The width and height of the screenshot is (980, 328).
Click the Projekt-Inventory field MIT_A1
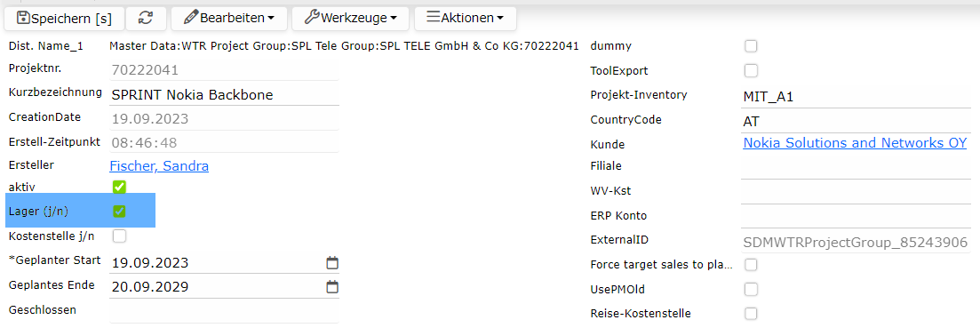856,97
